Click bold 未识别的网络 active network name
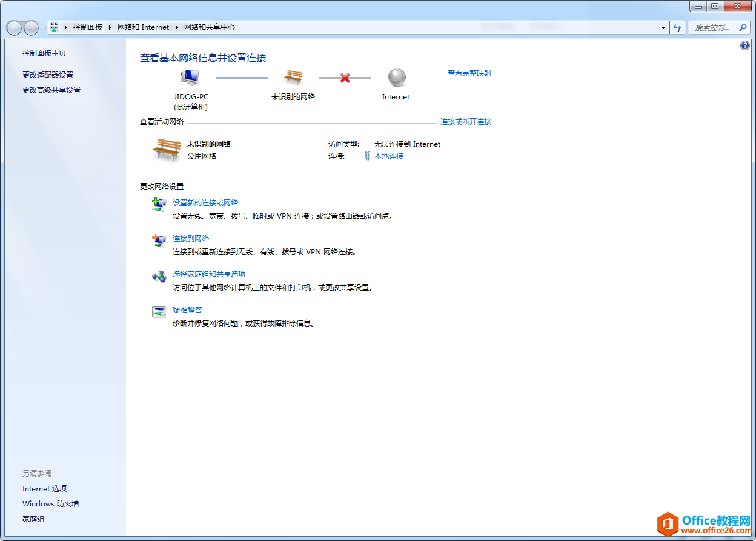The image size is (756, 541). (x=209, y=144)
